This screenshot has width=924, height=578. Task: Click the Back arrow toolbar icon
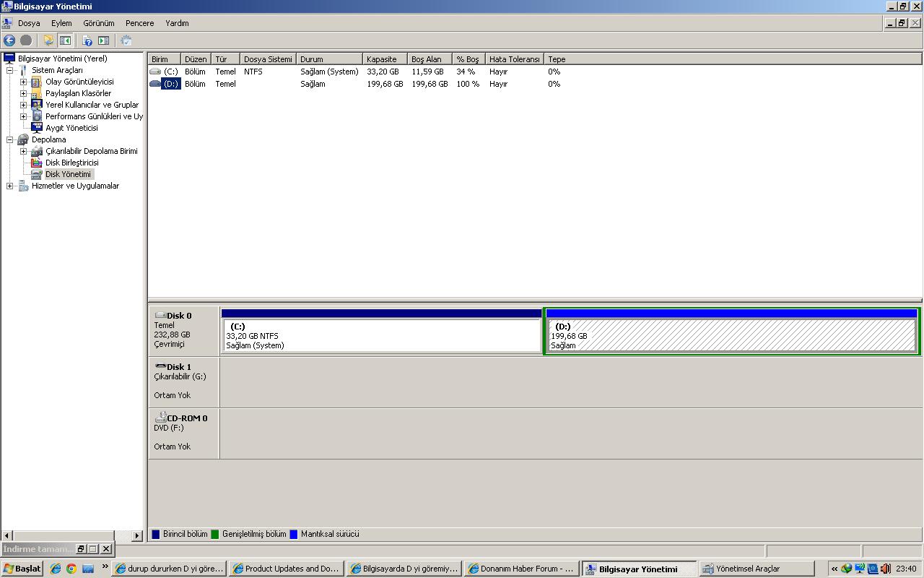pyautogui.click(x=9, y=40)
